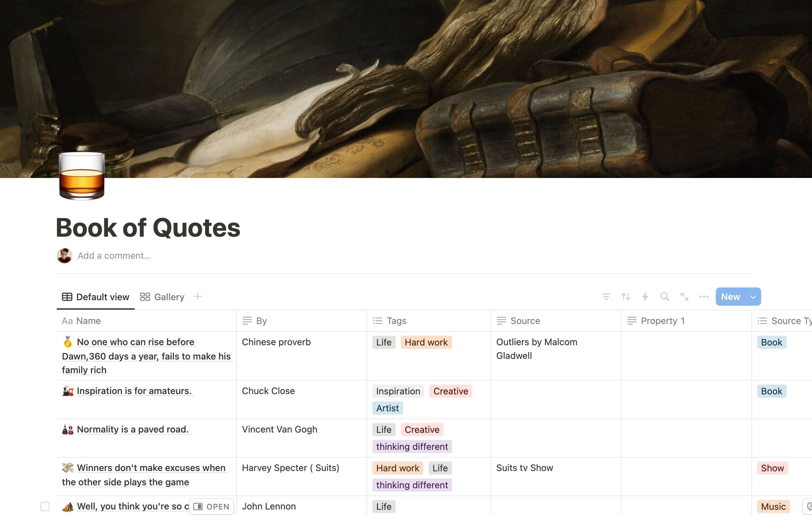Viewport: 812px width, 515px height.
Task: Click the train emoji of Inspiration row
Action: coord(68,391)
